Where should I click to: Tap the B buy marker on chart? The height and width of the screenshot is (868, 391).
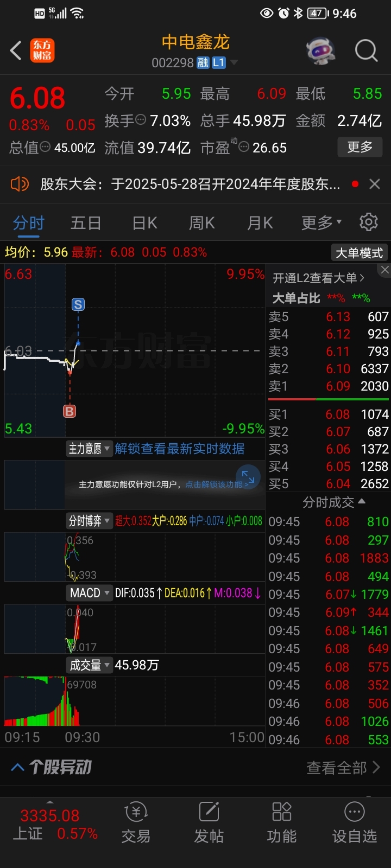coord(70,411)
